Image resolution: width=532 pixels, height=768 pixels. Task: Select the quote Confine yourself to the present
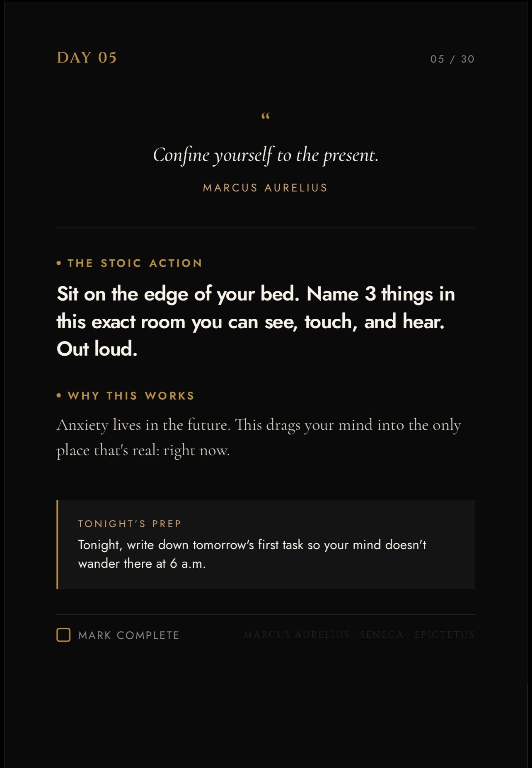pyautogui.click(x=266, y=155)
